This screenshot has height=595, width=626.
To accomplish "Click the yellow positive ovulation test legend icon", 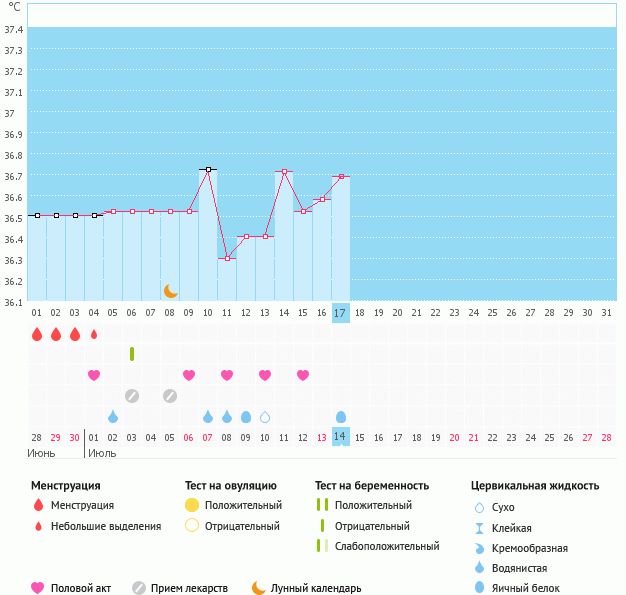I will 191,505.
